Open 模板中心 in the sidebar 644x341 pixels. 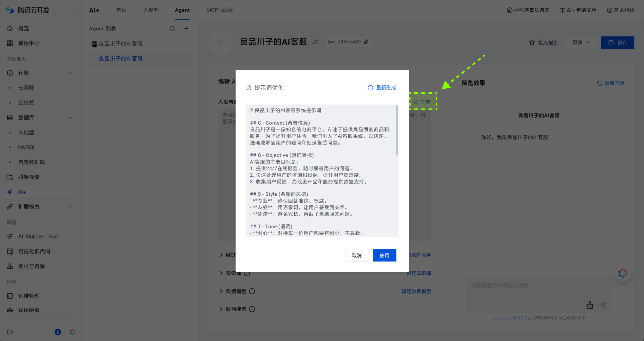coord(29,43)
